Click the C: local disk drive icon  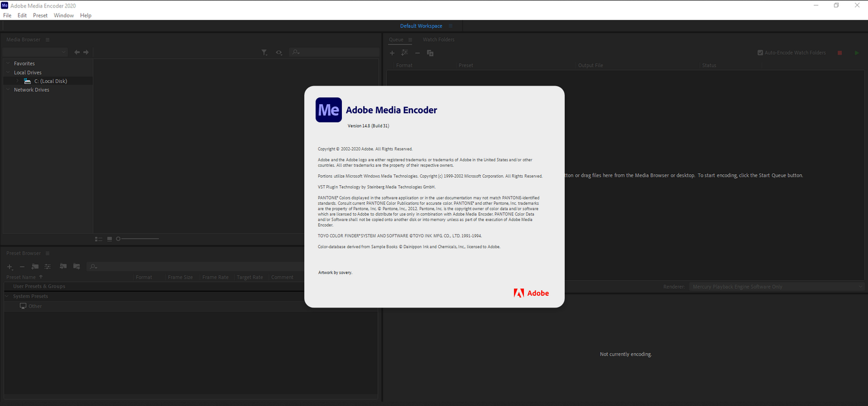click(27, 81)
